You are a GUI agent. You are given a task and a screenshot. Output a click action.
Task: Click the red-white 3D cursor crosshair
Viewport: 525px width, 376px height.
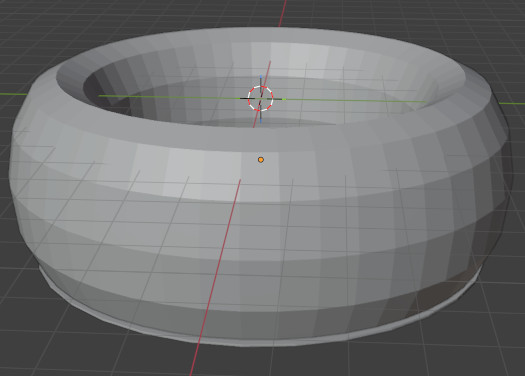[260, 99]
